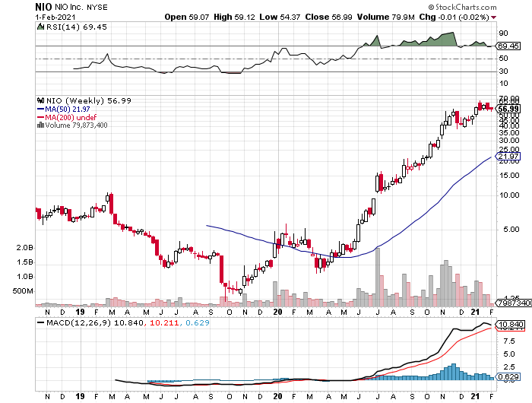532x403 pixels.
Task: Click the red MA(200) legend dash
Action: (41, 117)
